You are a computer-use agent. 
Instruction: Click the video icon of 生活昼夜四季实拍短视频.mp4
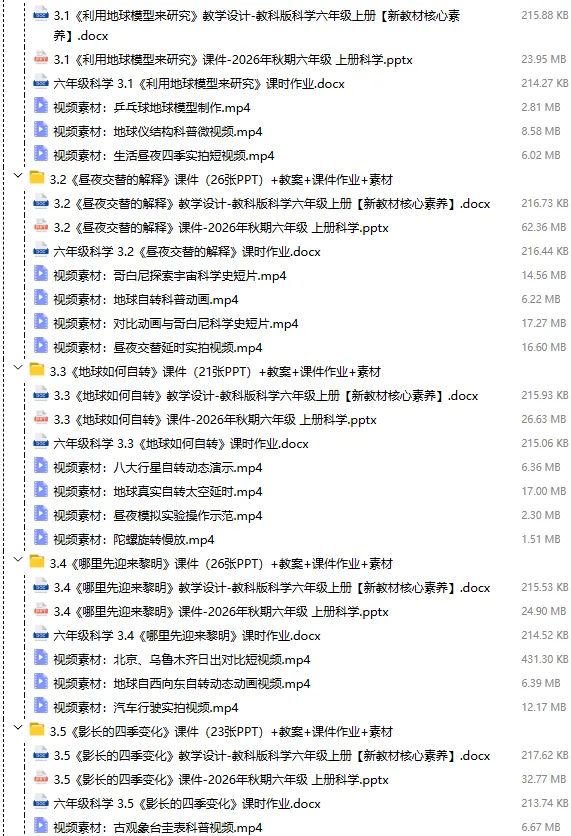[41, 154]
